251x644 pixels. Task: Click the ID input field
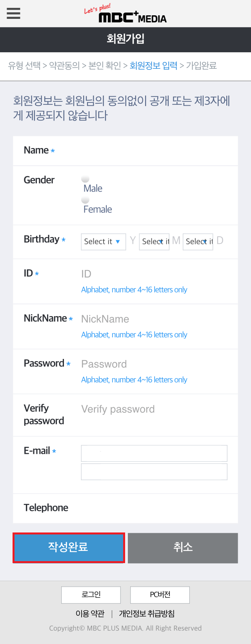[x=153, y=274]
